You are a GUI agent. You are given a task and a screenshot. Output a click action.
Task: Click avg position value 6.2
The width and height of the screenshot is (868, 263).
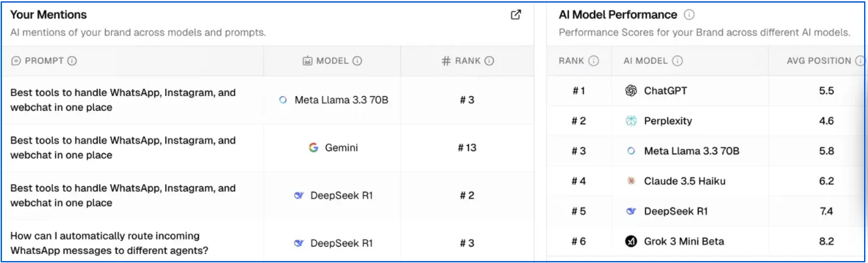coord(826,181)
